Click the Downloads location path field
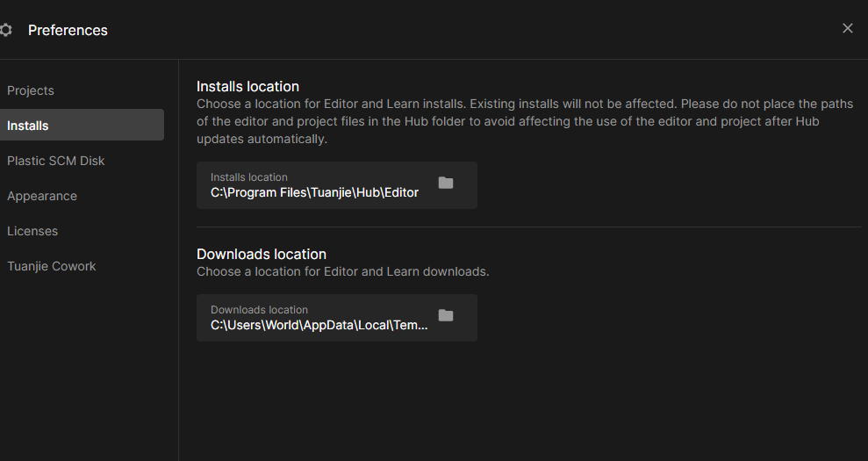868x461 pixels. [336, 318]
